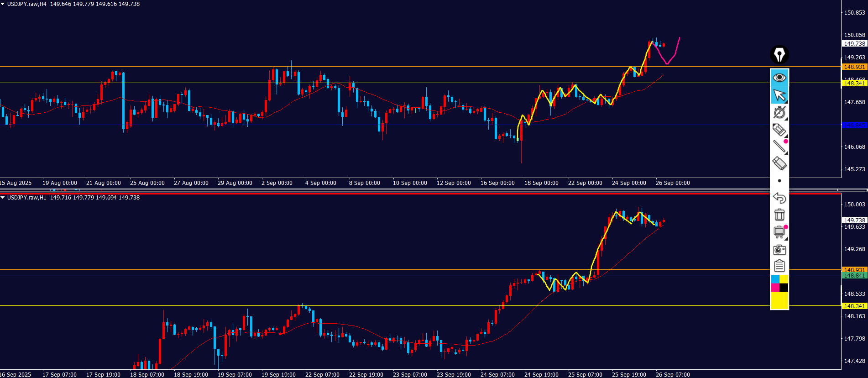The height and width of the screenshot is (378, 868).
Task: Expand the USDJPY.raw,H1 chart title triangle
Action: (x=3, y=198)
